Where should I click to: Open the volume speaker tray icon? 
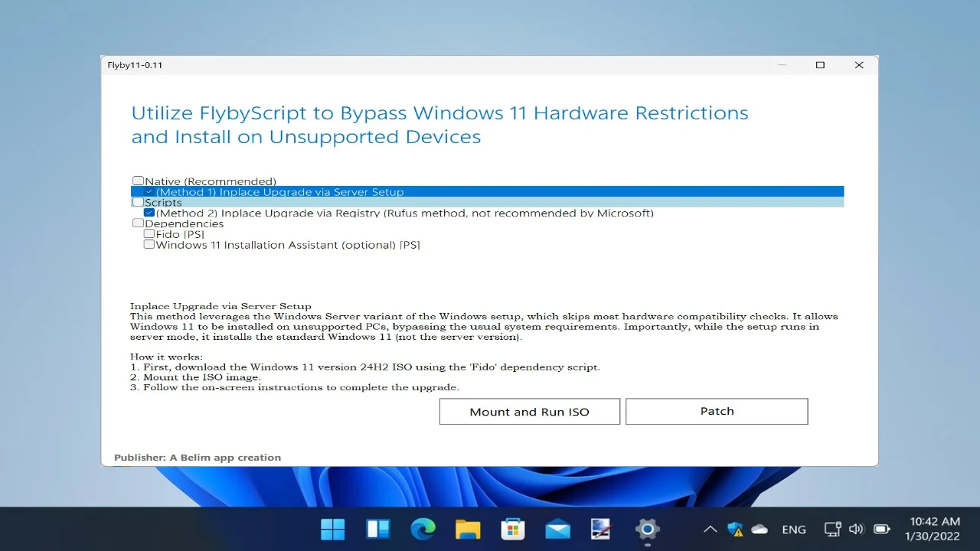857,529
